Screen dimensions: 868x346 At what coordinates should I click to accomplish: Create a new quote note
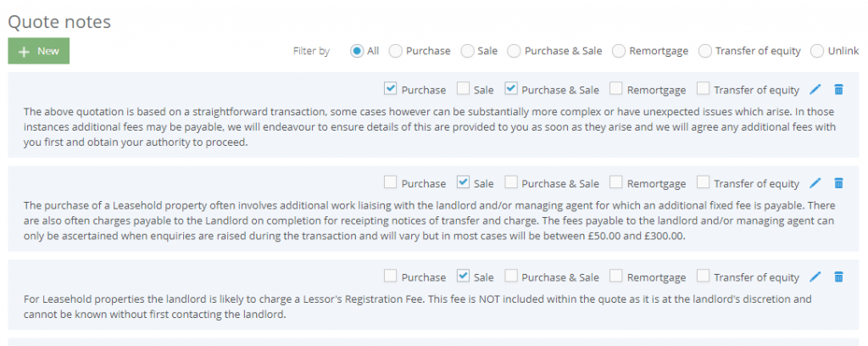(39, 51)
